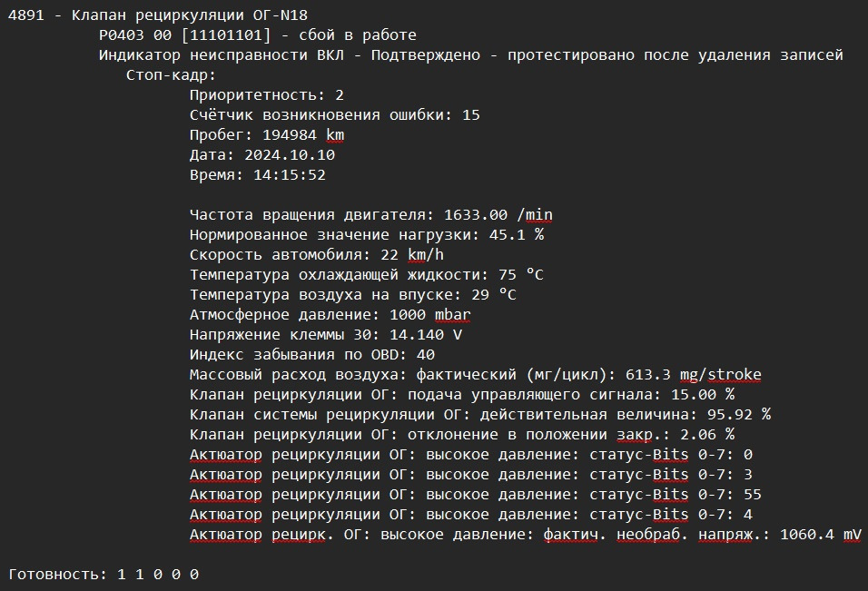Click the engine speed value 1633.00
This screenshot has width=868, height=591.
pos(476,215)
